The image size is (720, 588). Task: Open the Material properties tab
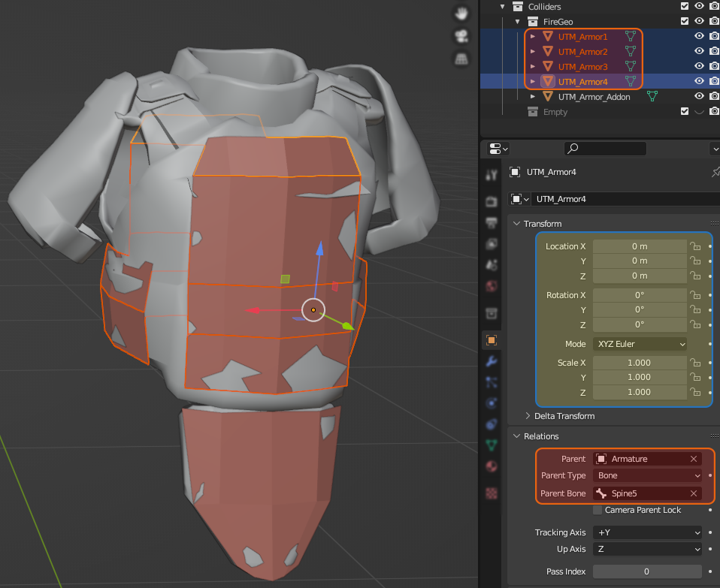click(x=492, y=466)
